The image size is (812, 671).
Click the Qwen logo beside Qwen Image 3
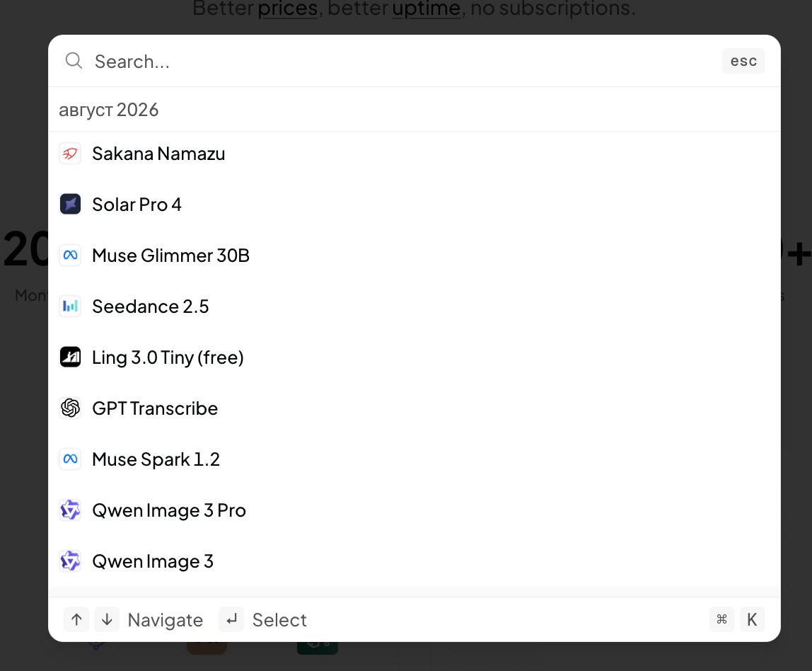click(x=70, y=561)
